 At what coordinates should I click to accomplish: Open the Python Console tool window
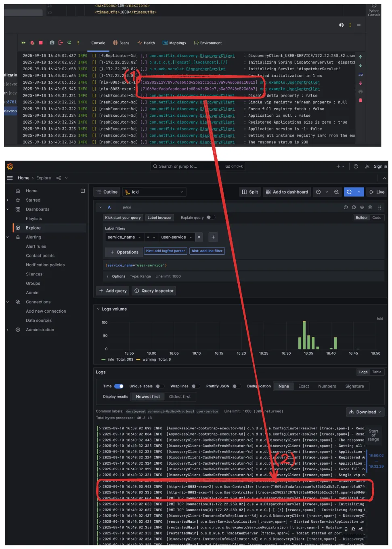pyautogui.click(x=374, y=10)
